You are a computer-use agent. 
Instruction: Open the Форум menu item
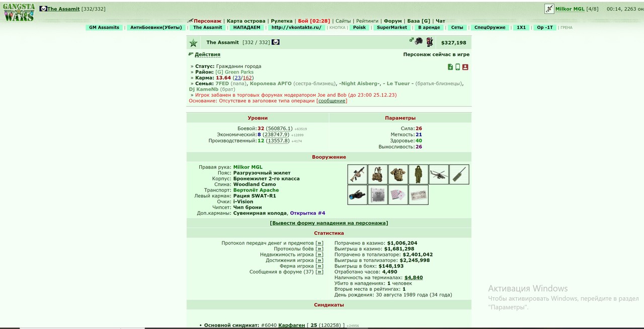click(393, 21)
